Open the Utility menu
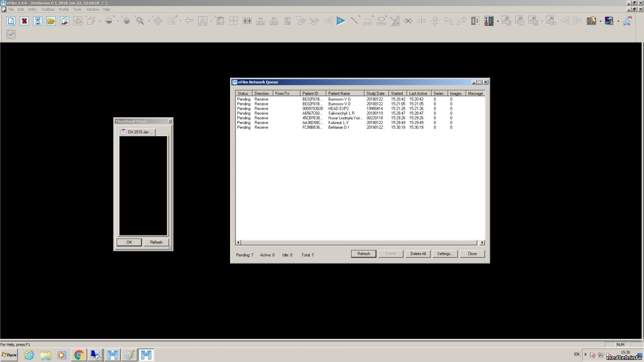The width and height of the screenshot is (644, 362). tap(33, 9)
